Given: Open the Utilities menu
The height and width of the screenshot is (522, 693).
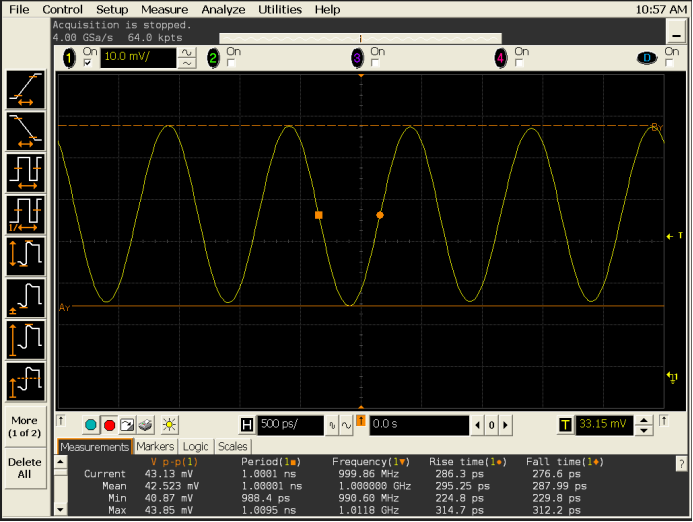Looking at the screenshot, I should pos(280,9).
